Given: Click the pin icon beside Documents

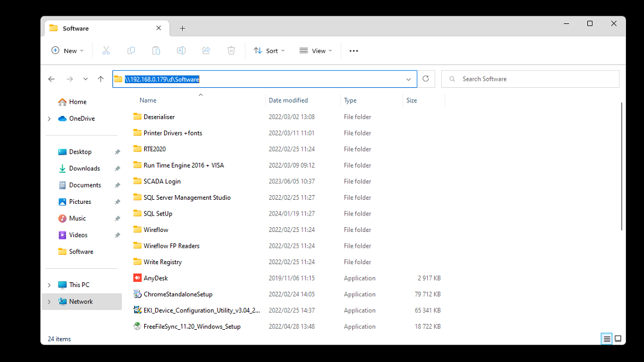Looking at the screenshot, I should 117,185.
